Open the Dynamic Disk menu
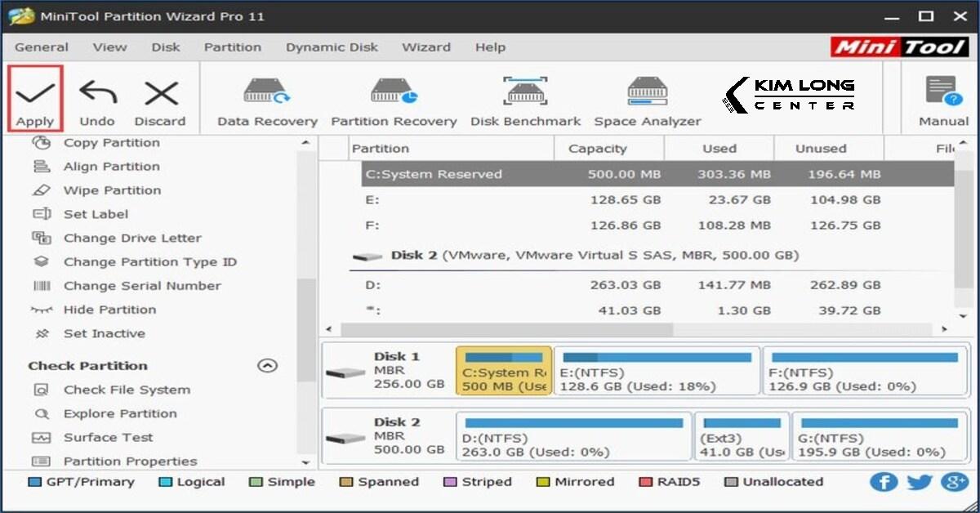Screen dimensions: 980x513 (332, 47)
